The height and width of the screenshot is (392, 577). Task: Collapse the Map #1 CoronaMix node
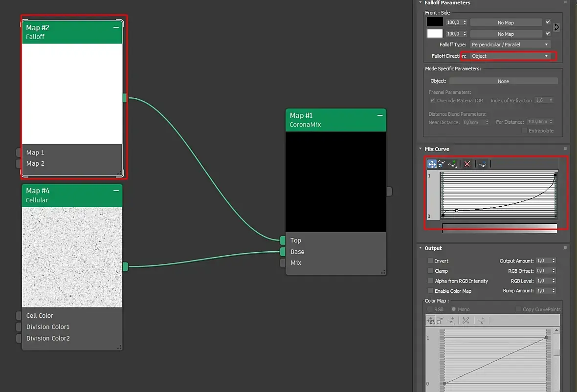380,115
